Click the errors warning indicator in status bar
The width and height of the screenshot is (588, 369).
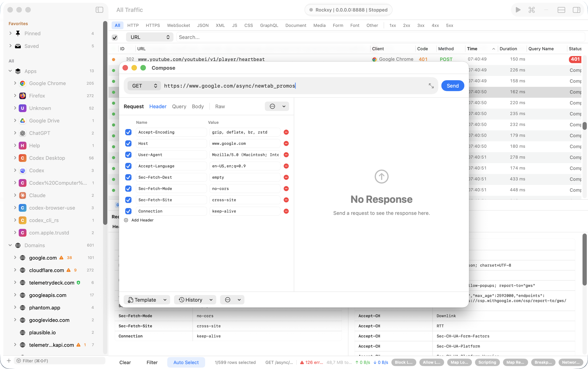311,362
